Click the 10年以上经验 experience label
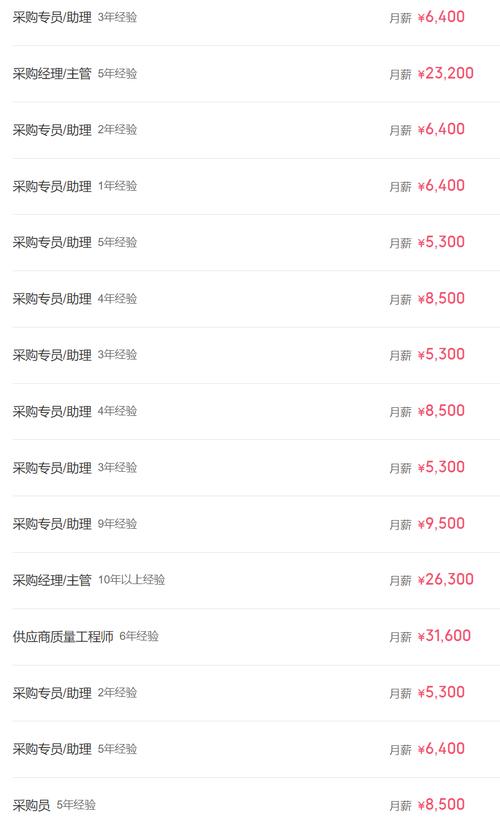The height and width of the screenshot is (822, 500). click(x=132, y=580)
